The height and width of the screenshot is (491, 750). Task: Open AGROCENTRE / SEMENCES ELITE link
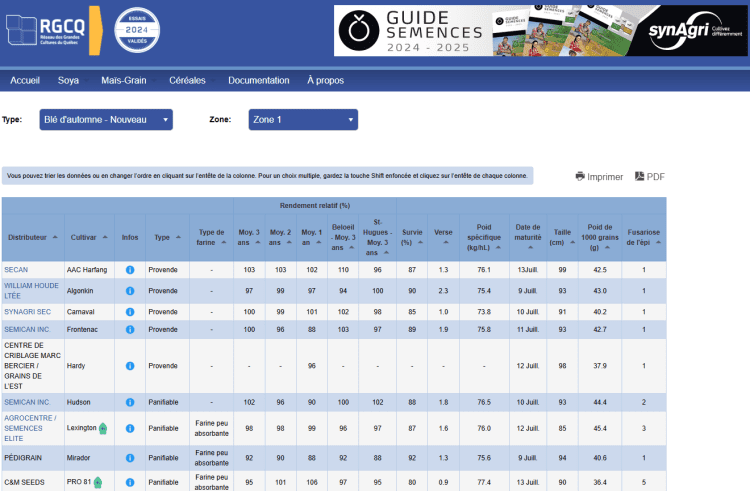(30, 428)
